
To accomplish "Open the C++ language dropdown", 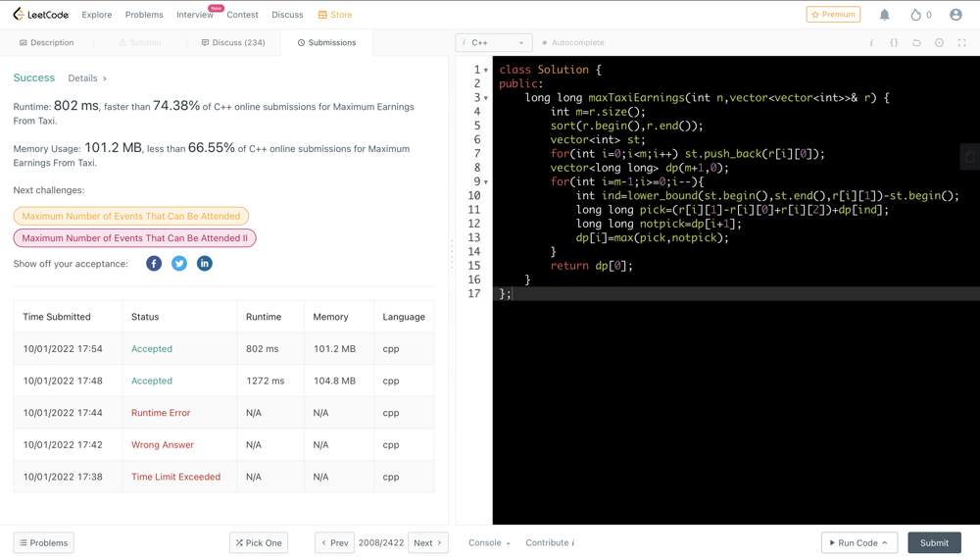I will [494, 42].
